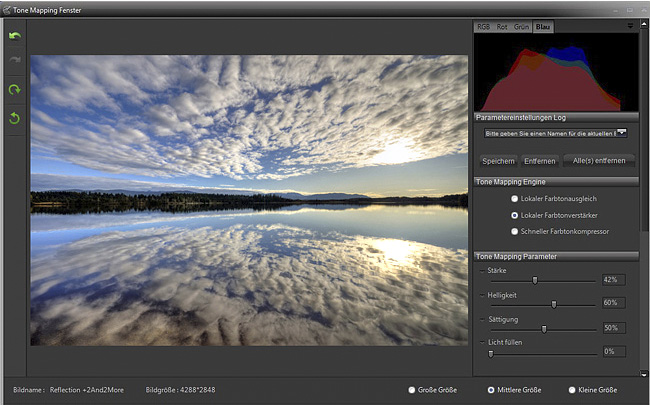
Task: Click the Speichern button
Action: pyautogui.click(x=498, y=160)
